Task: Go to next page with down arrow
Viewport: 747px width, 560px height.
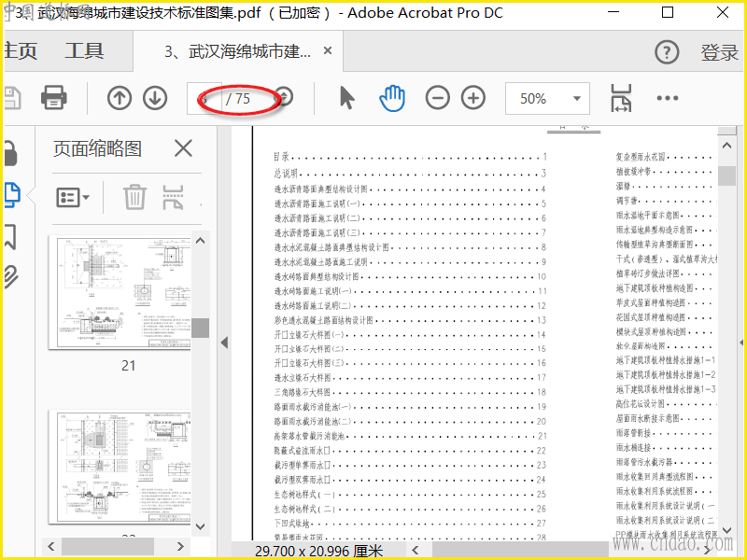Action: pyautogui.click(x=155, y=98)
